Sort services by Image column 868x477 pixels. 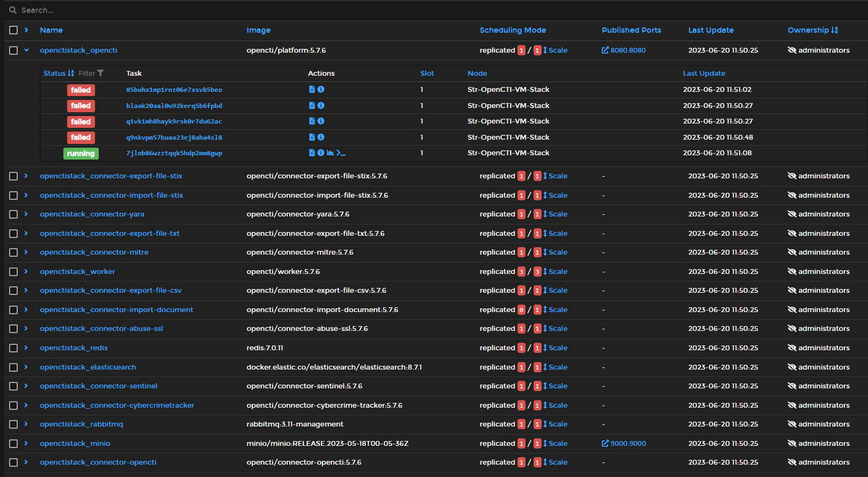pos(258,30)
